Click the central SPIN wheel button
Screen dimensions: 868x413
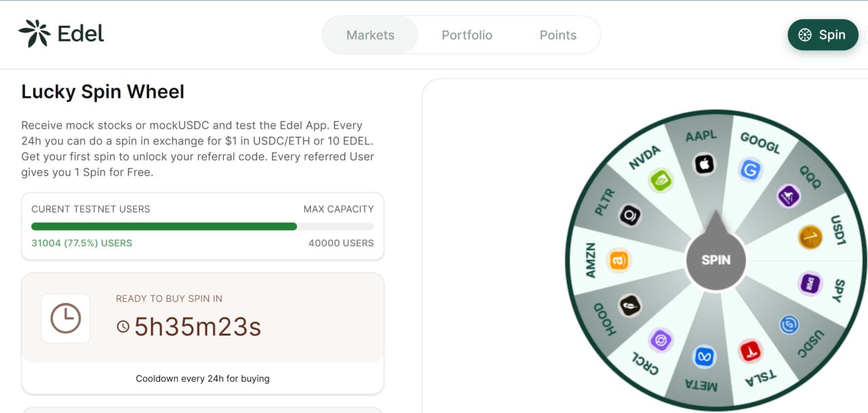(715, 260)
